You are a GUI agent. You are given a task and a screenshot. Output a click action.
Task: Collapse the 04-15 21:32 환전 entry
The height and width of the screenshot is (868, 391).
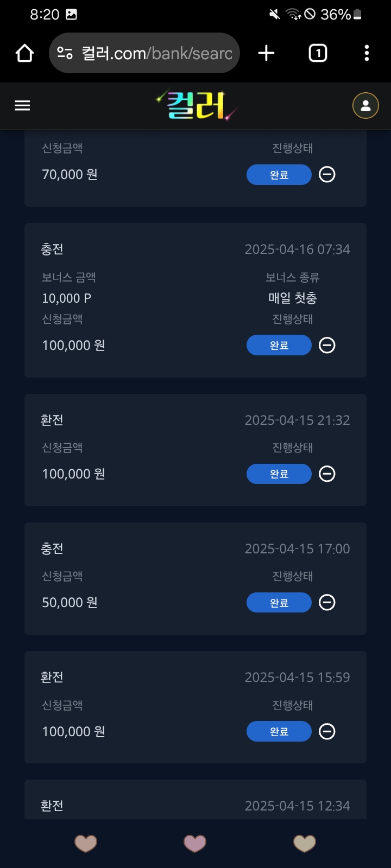(x=327, y=474)
